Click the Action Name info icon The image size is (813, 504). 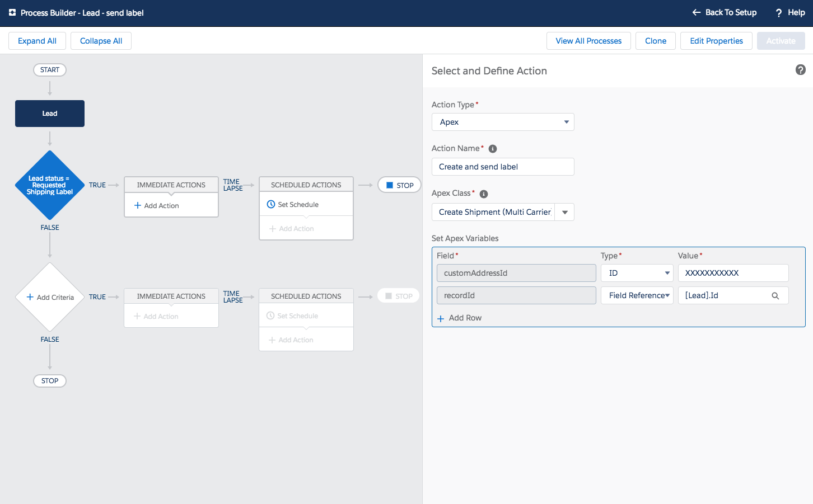[493, 149]
